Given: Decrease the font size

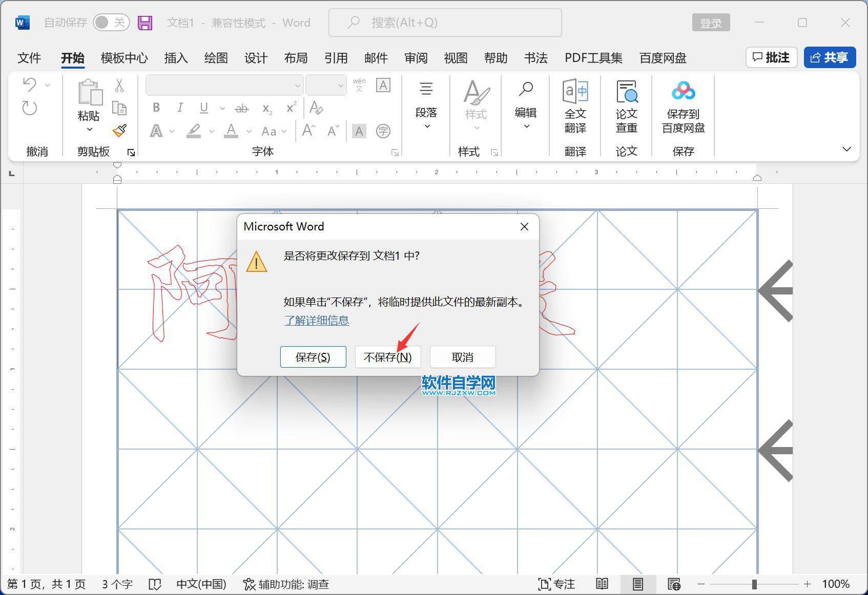Looking at the screenshot, I should [x=333, y=131].
